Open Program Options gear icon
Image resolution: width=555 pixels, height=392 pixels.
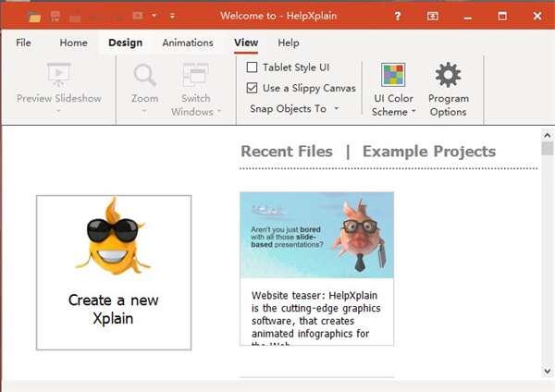[x=448, y=76]
